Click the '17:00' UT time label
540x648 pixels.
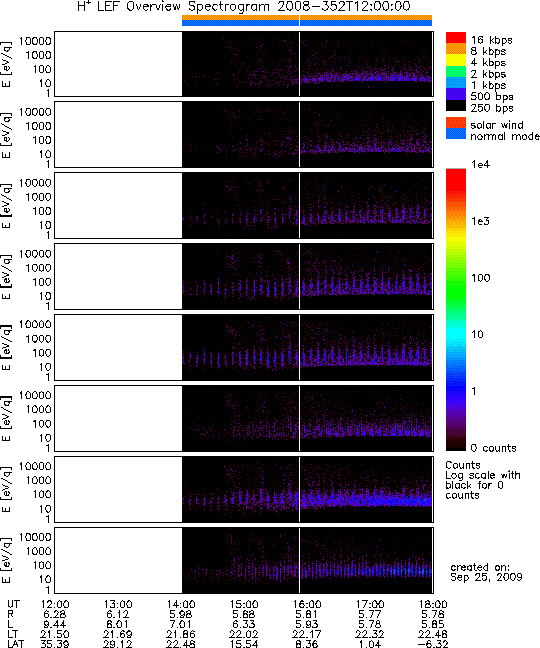coord(370,605)
